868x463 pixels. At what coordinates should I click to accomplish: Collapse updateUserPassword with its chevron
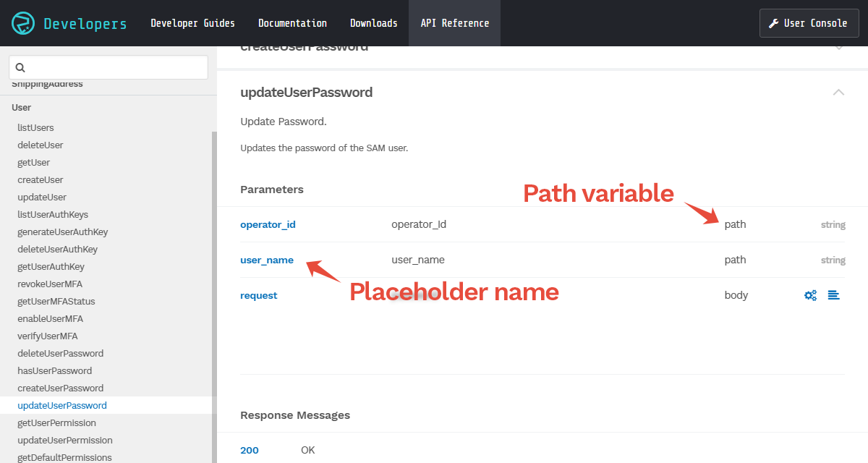point(838,93)
